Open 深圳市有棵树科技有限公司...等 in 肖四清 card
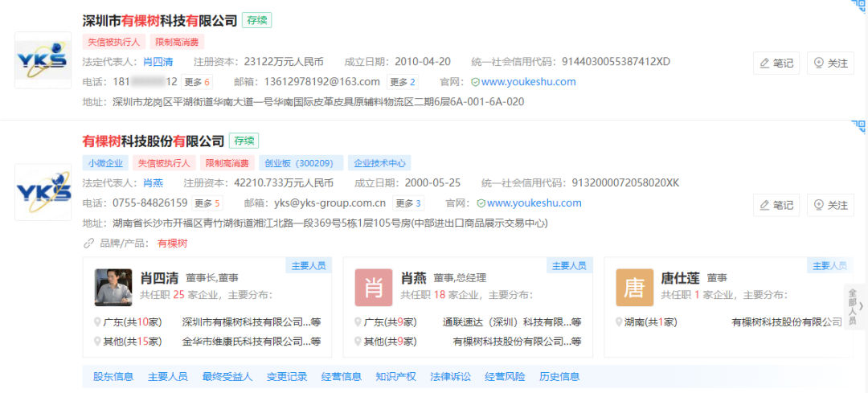Screen dimensions: 868x393 252,322
